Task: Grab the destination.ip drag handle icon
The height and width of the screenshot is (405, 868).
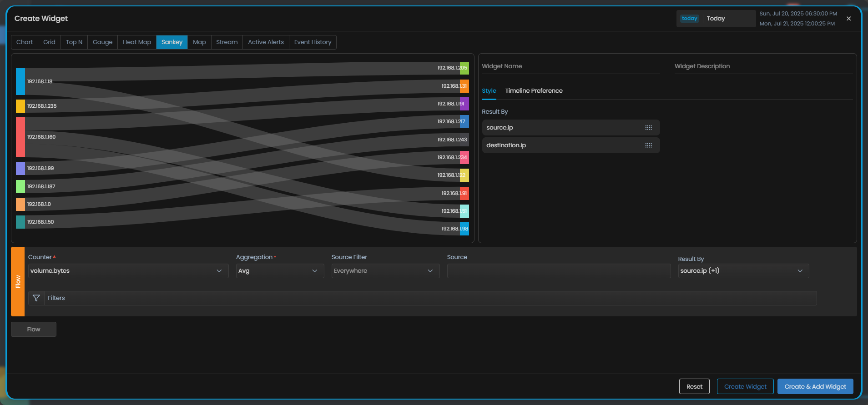Action: tap(648, 145)
